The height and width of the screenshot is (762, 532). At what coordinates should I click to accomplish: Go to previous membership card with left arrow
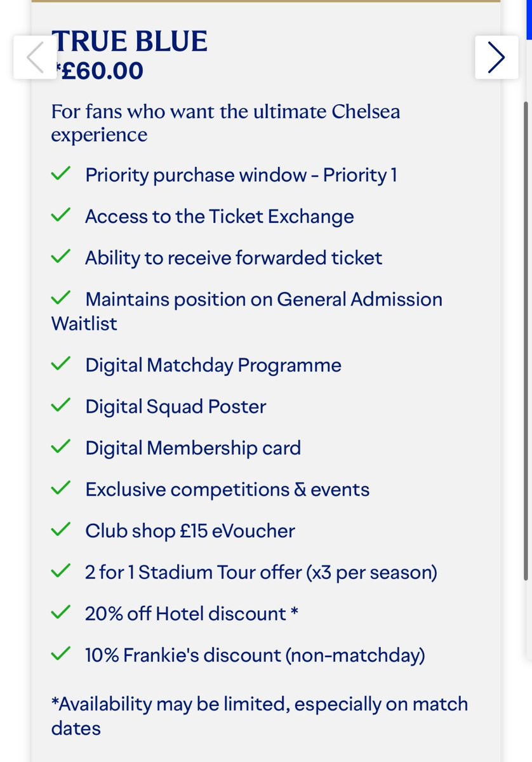coord(36,57)
